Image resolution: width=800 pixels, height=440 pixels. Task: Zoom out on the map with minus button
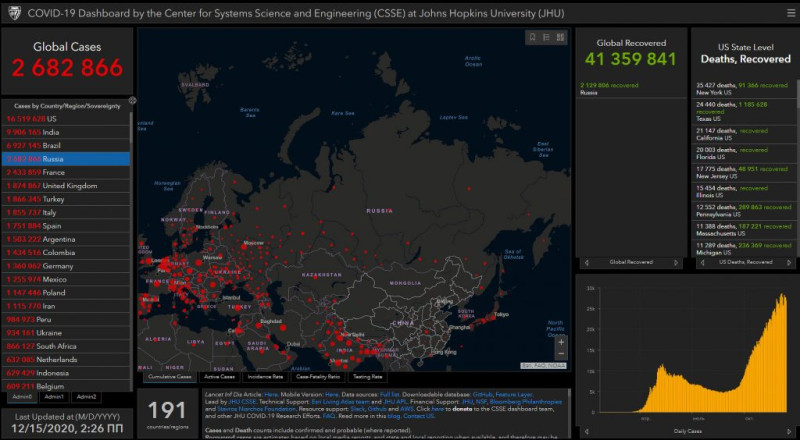click(x=561, y=354)
